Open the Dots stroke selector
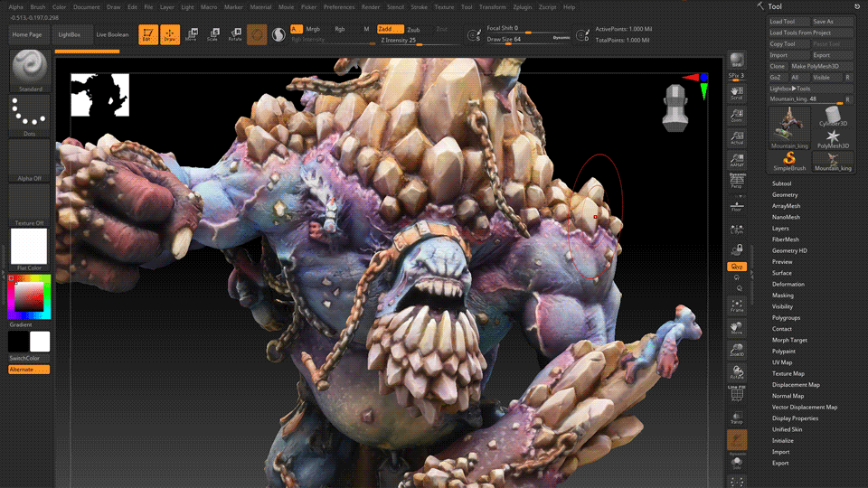 coord(29,116)
